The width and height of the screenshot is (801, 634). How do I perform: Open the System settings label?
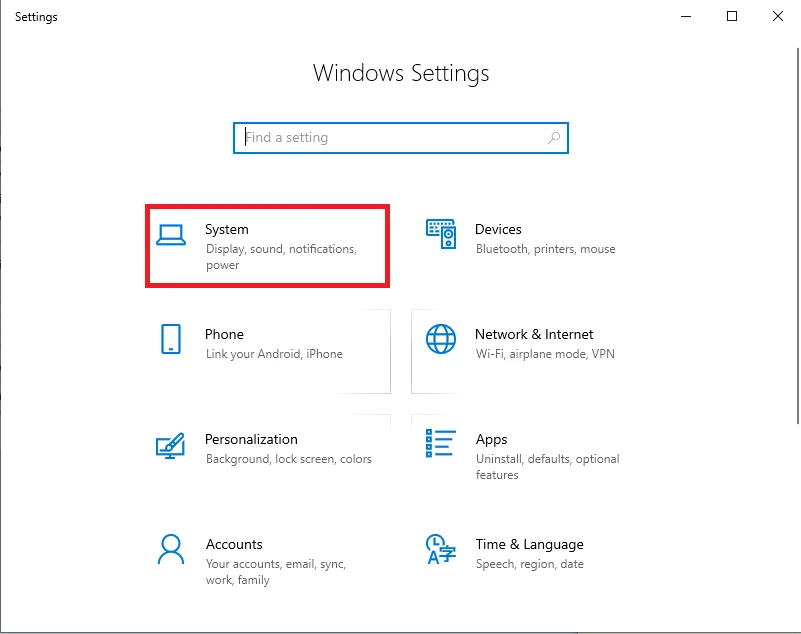coord(227,229)
